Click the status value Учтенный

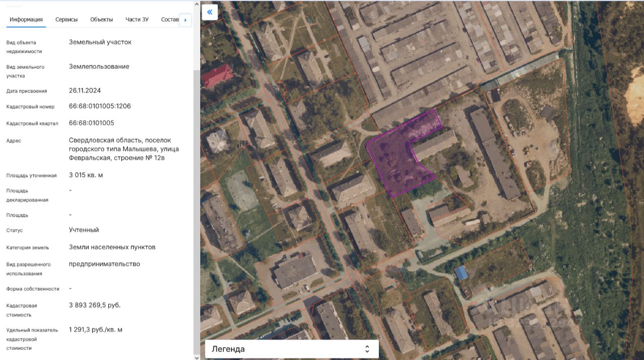point(84,230)
